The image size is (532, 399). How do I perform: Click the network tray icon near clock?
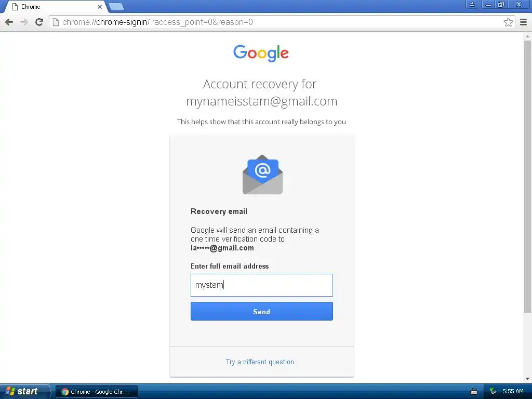[x=494, y=391]
